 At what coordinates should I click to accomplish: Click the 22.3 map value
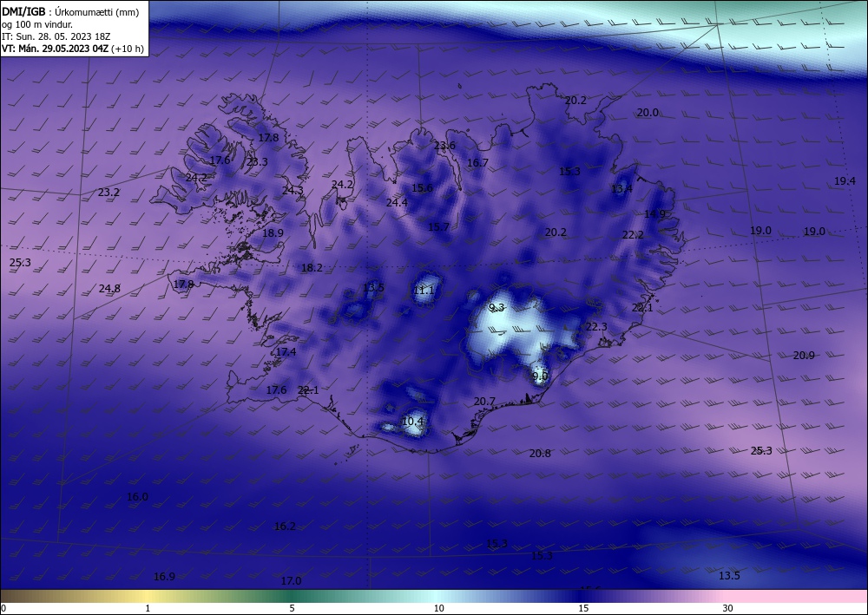point(596,326)
